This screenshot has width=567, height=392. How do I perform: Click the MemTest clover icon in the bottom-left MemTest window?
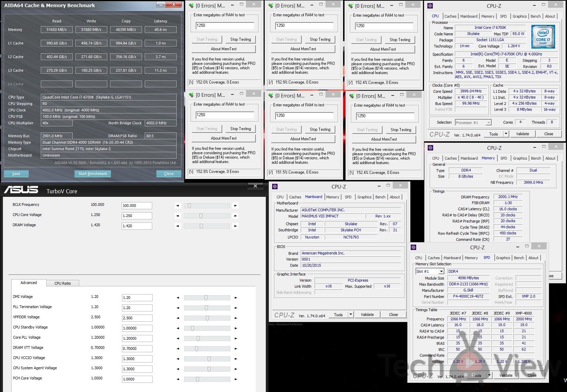click(191, 95)
